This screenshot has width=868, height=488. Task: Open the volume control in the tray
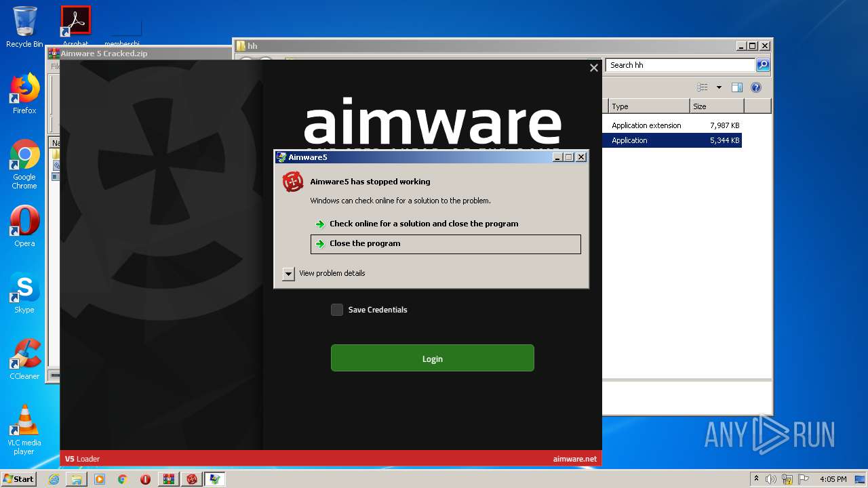pos(771,479)
